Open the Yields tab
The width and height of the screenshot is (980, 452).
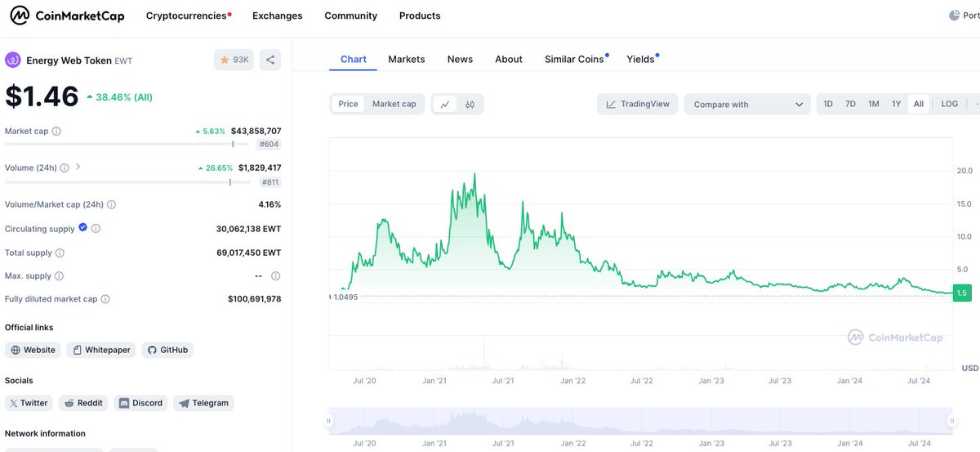tap(642, 59)
